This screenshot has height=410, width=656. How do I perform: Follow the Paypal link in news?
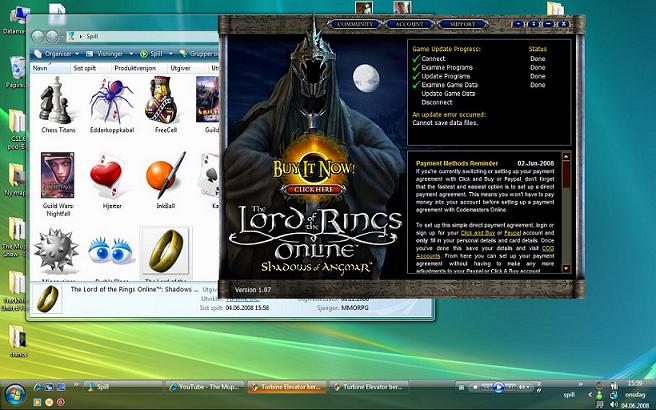click(x=512, y=233)
